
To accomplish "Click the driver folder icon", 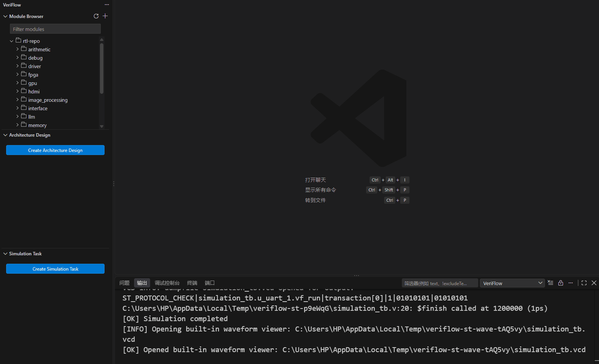I will pyautogui.click(x=24, y=66).
